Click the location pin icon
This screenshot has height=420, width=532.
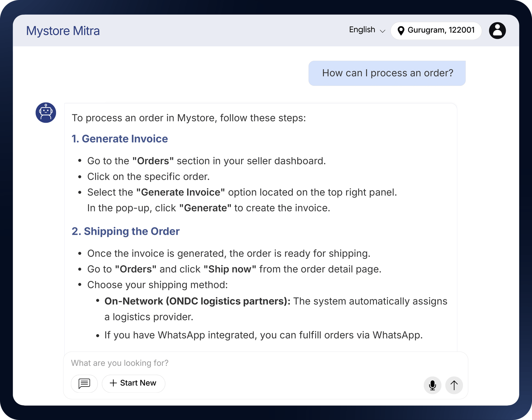[x=401, y=31]
